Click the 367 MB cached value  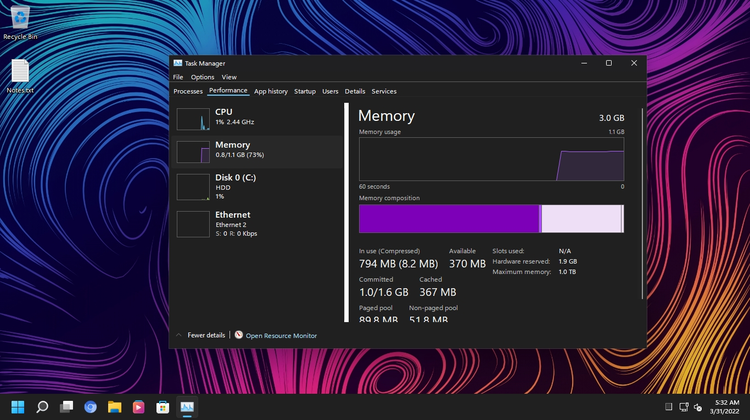[438, 292]
